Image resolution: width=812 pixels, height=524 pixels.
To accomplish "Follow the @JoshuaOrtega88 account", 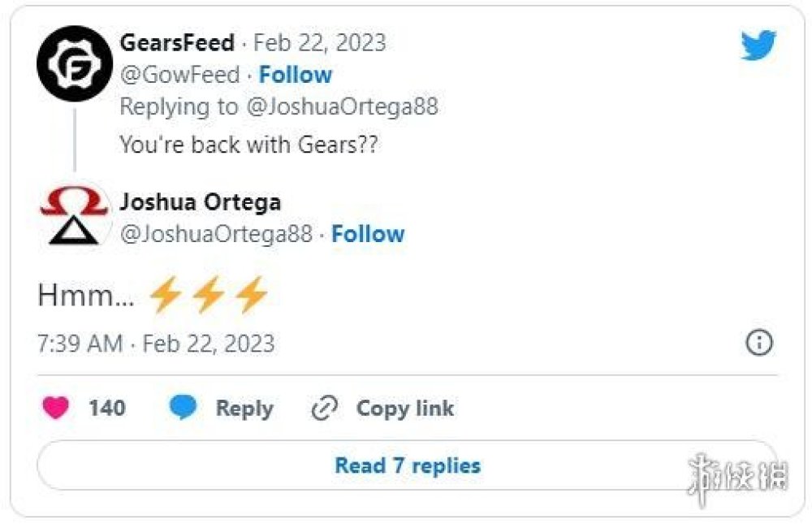I will [368, 234].
